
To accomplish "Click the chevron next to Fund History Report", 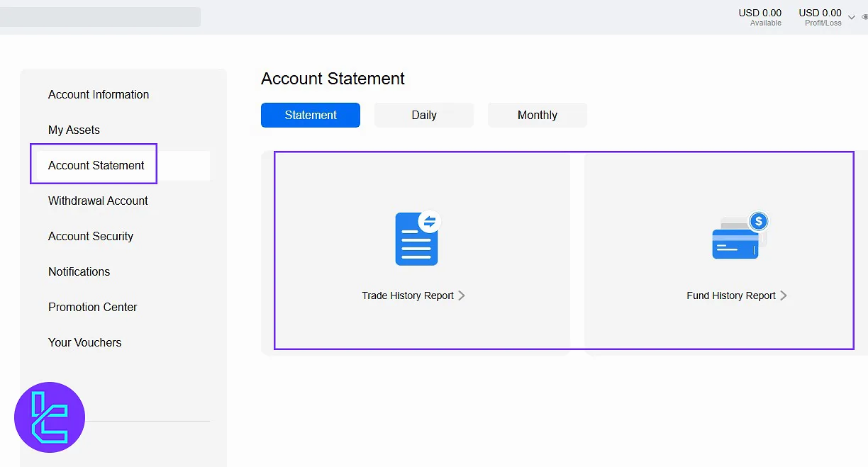I will tap(784, 296).
